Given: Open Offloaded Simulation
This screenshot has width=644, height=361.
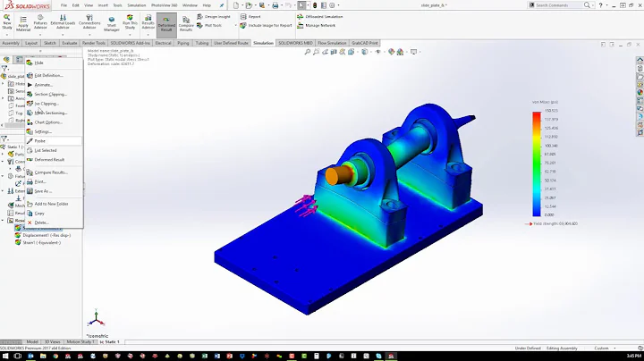Looking at the screenshot, I should [320, 17].
